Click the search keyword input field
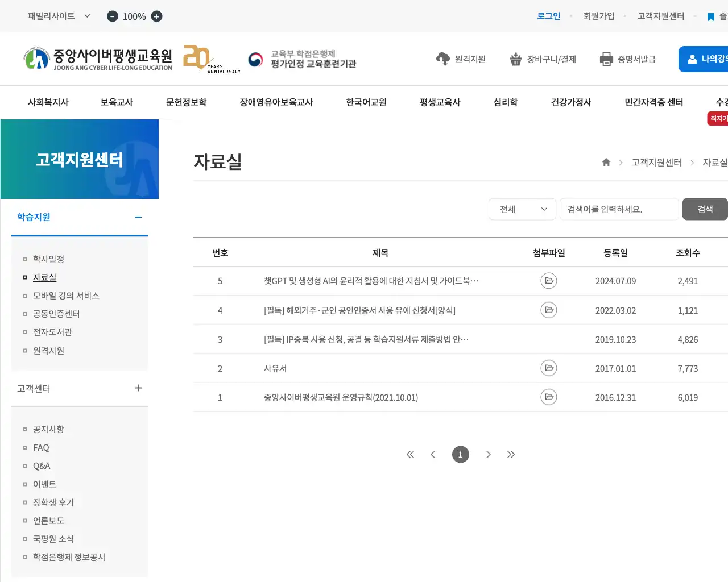 619,209
